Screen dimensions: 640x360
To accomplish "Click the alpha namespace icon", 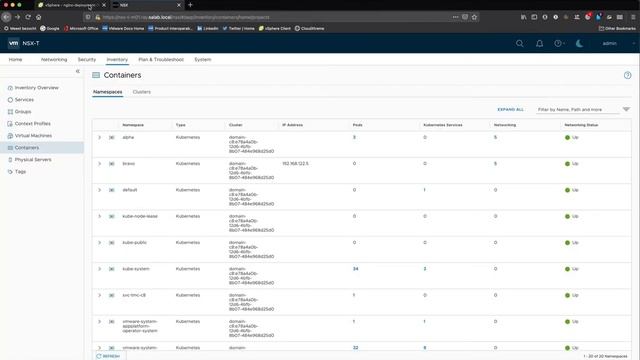I will pos(111,138).
